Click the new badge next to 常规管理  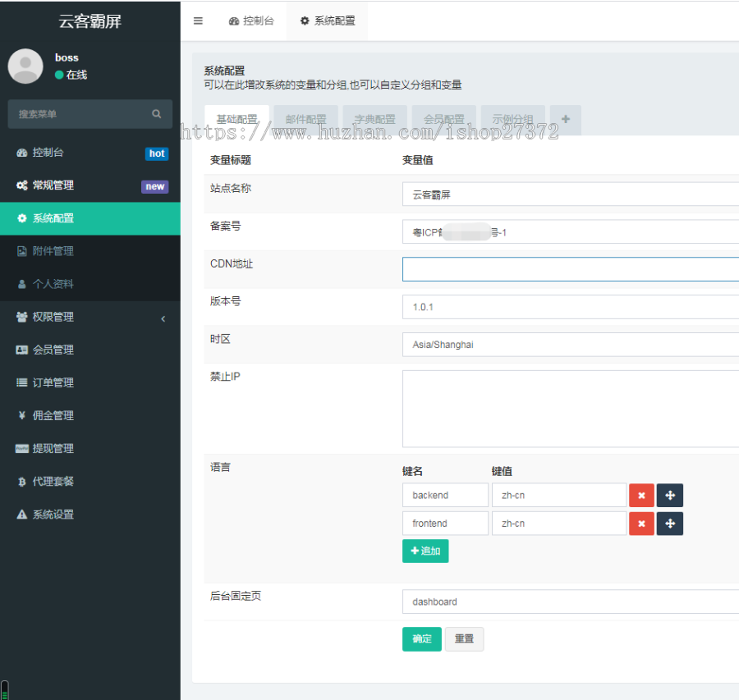point(154,186)
